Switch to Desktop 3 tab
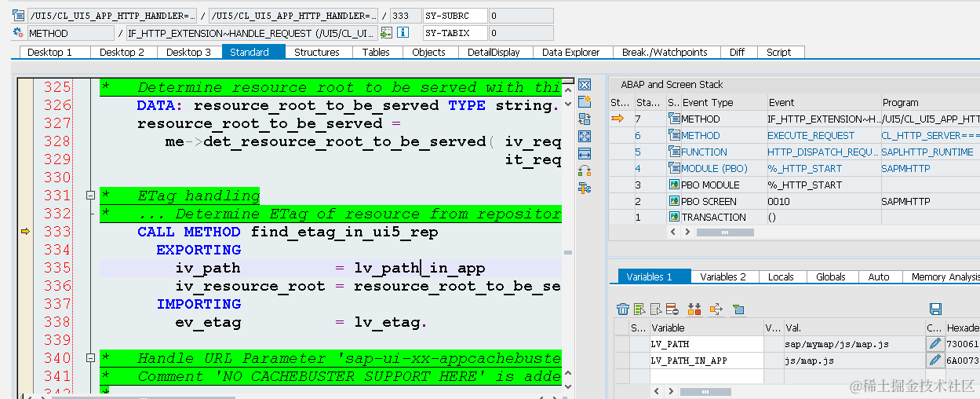 point(189,52)
